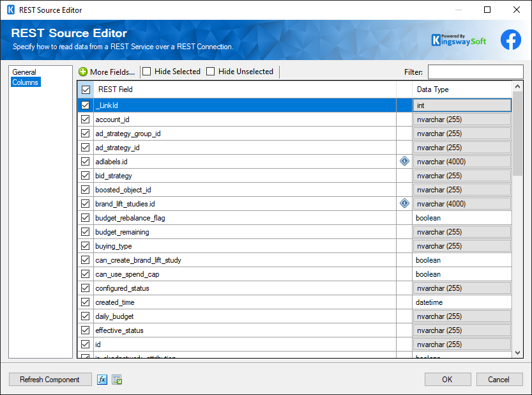Open data type dropdown for ad_strategy_id

462,148
